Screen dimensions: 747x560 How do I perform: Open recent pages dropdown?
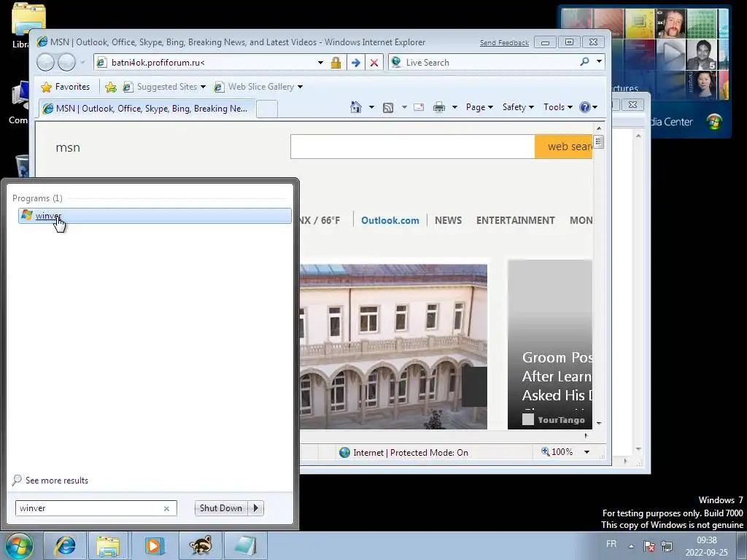click(x=83, y=63)
